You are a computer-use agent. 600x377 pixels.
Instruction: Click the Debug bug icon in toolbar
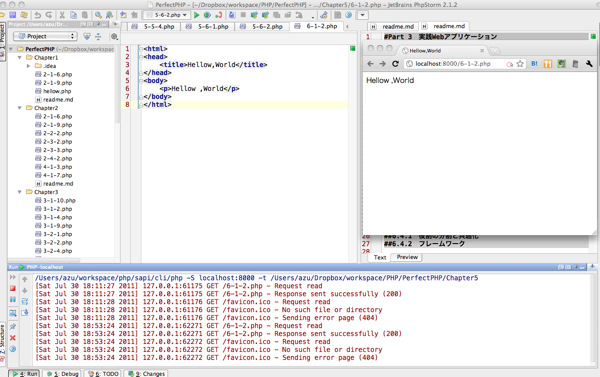click(x=207, y=15)
